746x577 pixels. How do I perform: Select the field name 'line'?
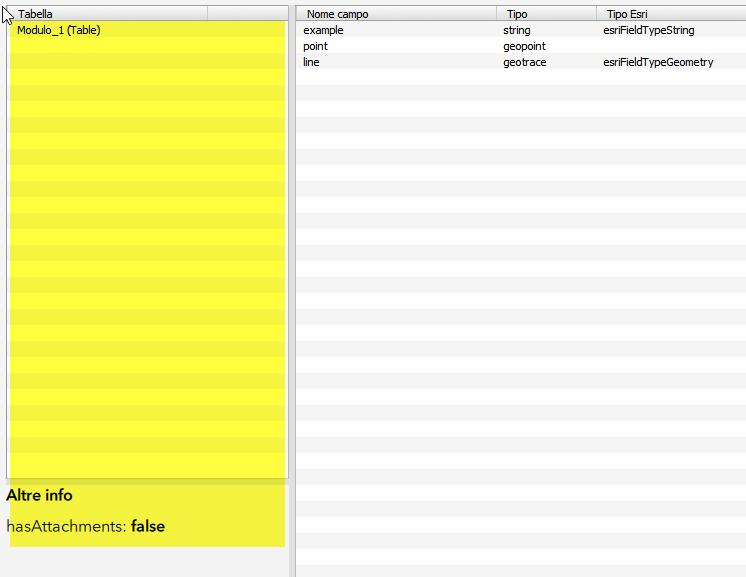[x=311, y=62]
